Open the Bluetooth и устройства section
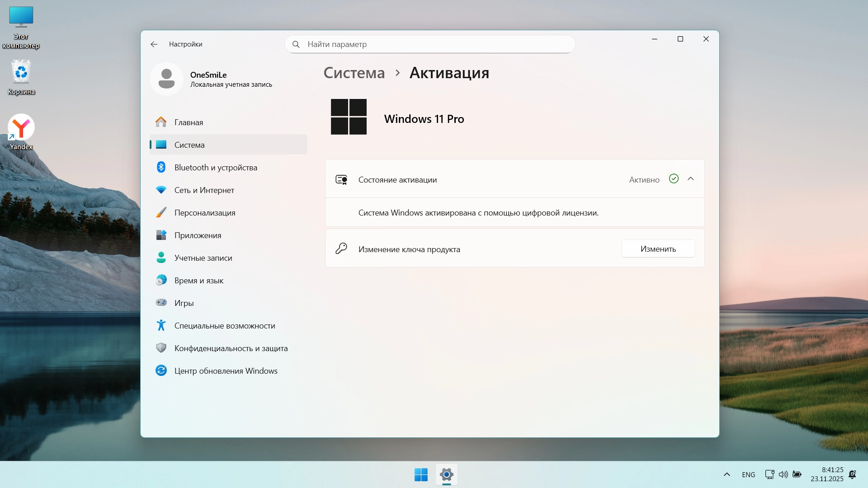868x488 pixels. coord(216,168)
